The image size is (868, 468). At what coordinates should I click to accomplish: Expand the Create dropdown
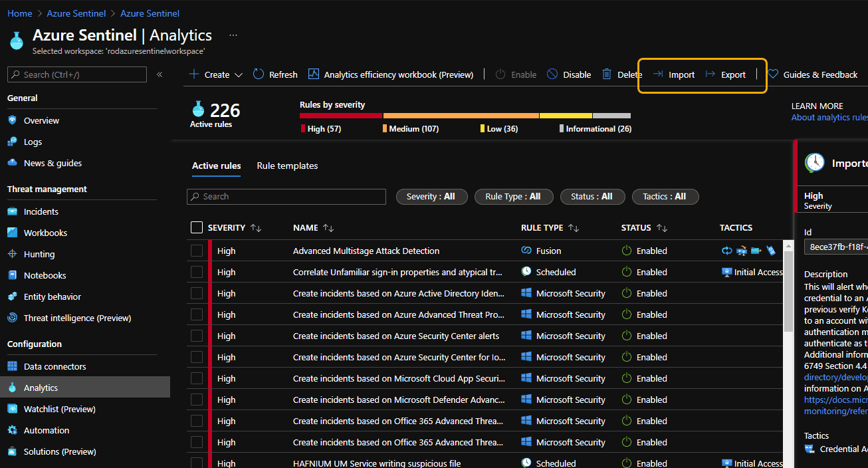[238, 74]
